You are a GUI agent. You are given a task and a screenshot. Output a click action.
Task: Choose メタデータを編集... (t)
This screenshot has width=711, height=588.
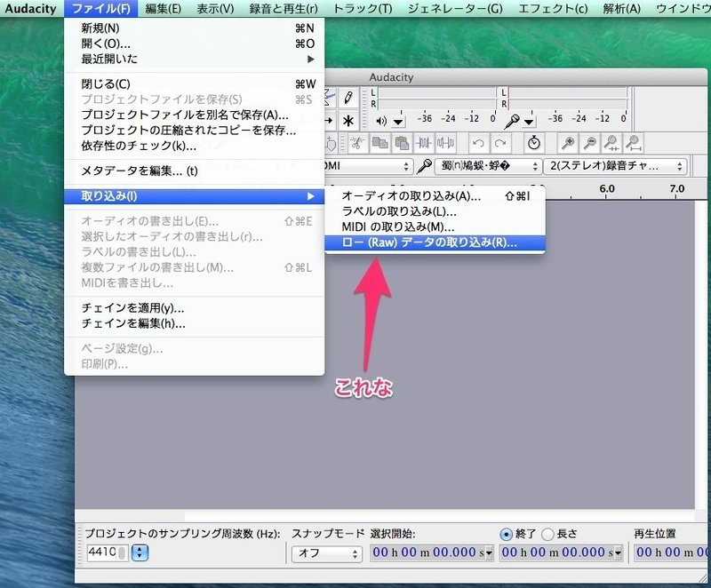pos(195,171)
